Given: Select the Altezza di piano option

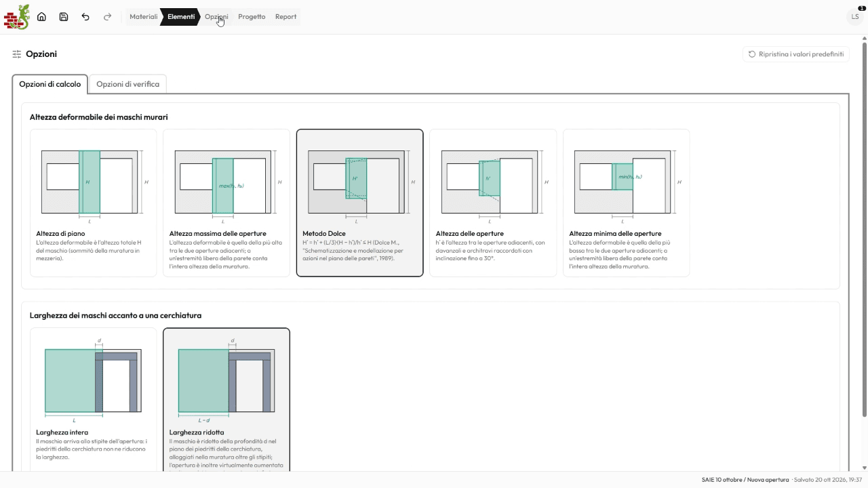Looking at the screenshot, I should [94, 203].
